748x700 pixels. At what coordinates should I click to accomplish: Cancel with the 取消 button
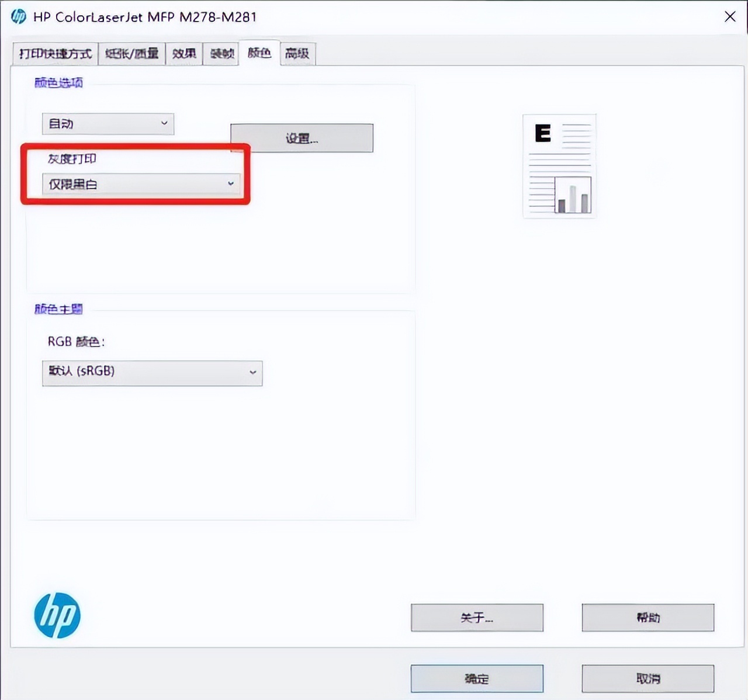coord(648,678)
